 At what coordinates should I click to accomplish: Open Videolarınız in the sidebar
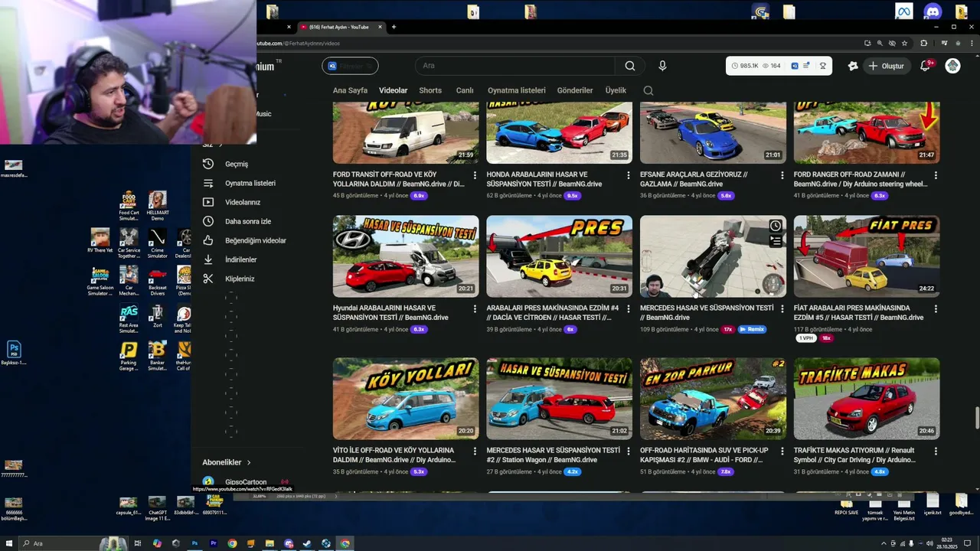(242, 202)
